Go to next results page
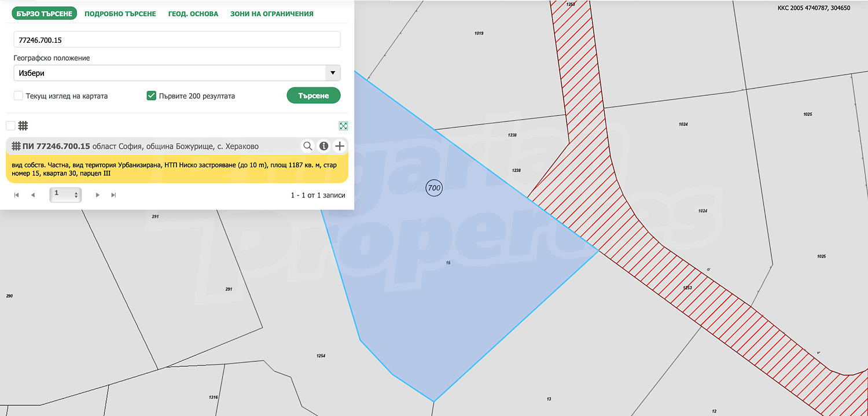Image resolution: width=868 pixels, height=416 pixels. point(97,195)
